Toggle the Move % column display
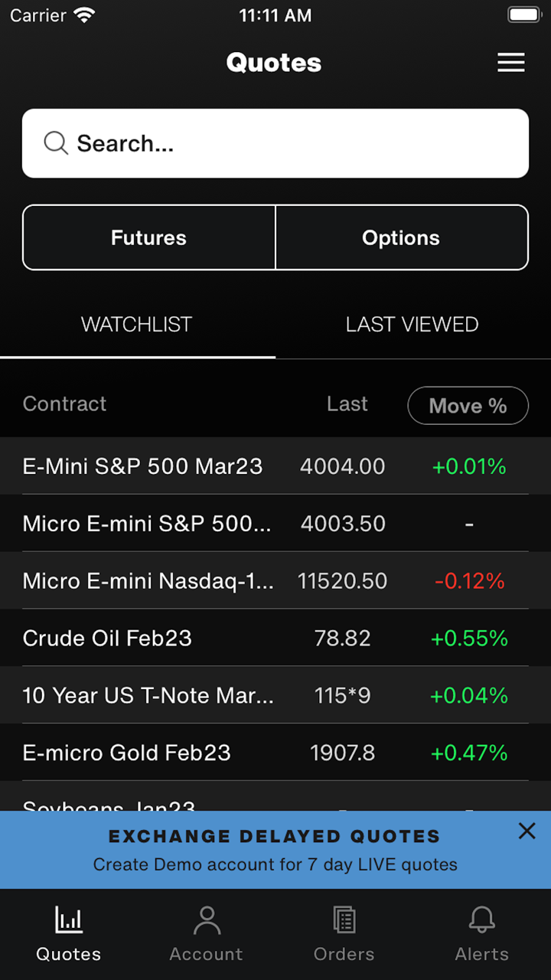 click(468, 406)
